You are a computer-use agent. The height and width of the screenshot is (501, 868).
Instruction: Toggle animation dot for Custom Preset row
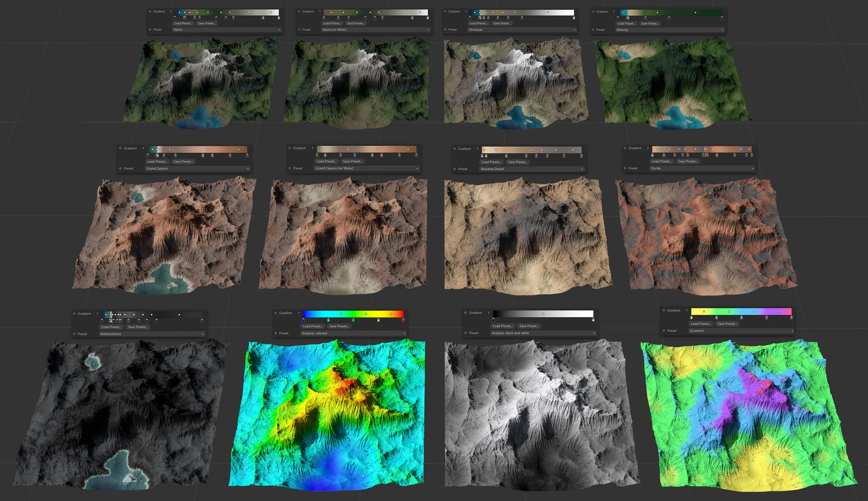[664, 331]
